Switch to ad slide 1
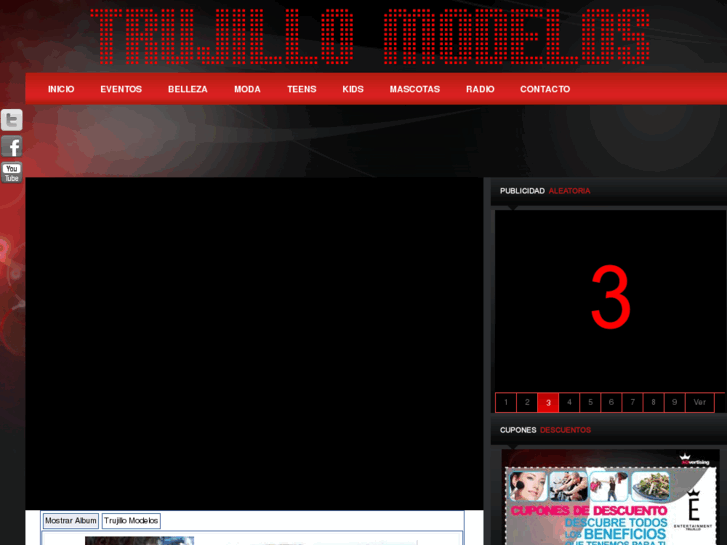727x545 pixels. click(506, 403)
